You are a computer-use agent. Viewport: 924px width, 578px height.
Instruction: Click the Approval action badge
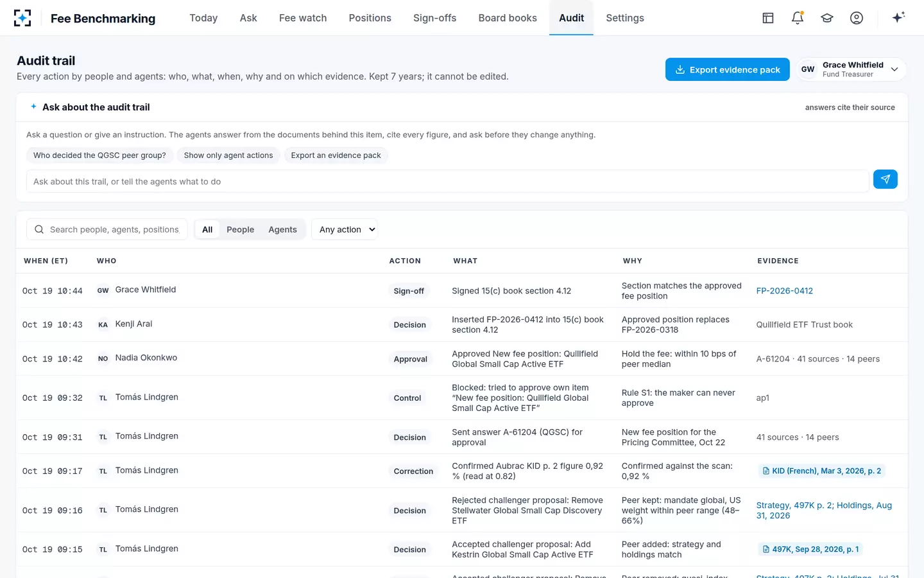pyautogui.click(x=411, y=359)
